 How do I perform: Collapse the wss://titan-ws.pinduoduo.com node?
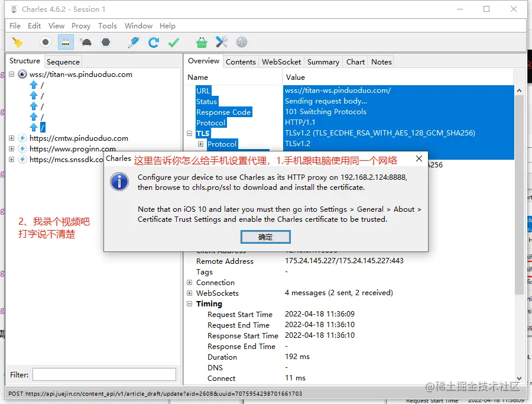(x=12, y=75)
